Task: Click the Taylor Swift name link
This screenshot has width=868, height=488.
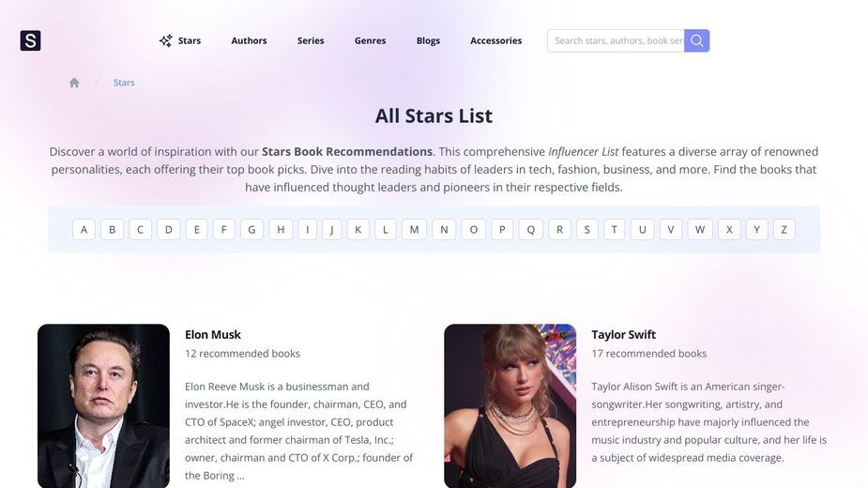Action: pyautogui.click(x=623, y=335)
